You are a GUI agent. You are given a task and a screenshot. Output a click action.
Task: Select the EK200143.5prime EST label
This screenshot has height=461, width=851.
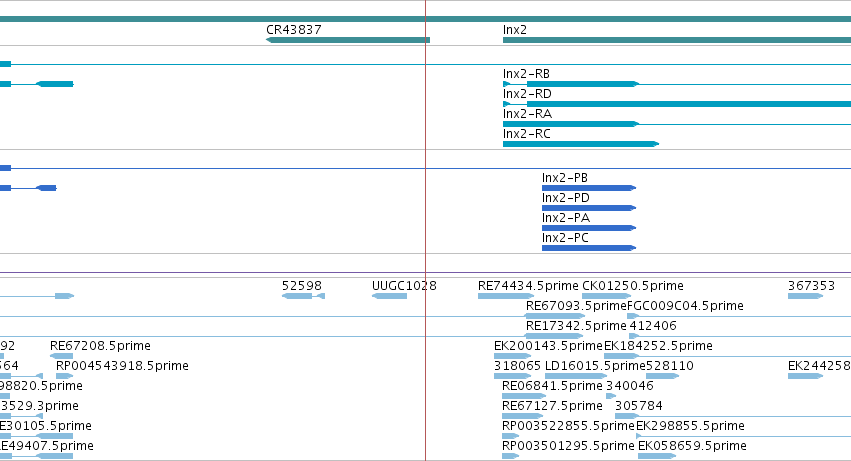pos(548,346)
